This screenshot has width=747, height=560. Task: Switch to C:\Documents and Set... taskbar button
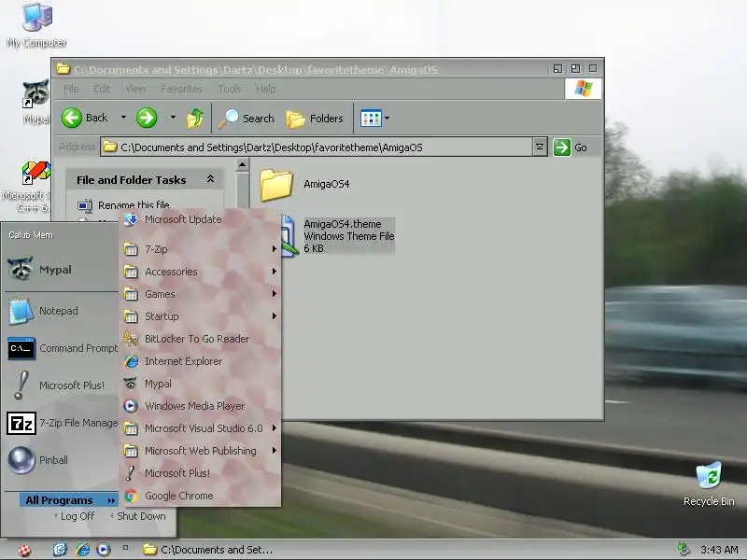[208, 550]
